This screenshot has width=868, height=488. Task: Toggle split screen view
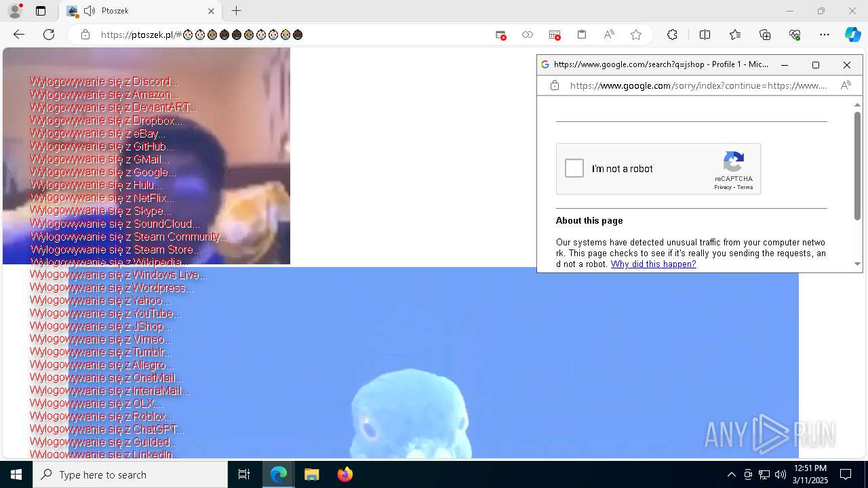point(705,35)
